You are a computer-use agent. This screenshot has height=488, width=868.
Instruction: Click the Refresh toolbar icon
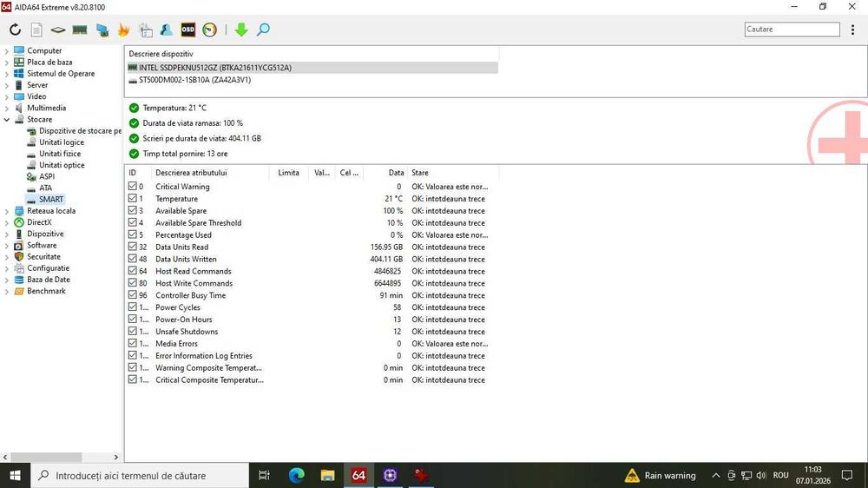[x=15, y=30]
